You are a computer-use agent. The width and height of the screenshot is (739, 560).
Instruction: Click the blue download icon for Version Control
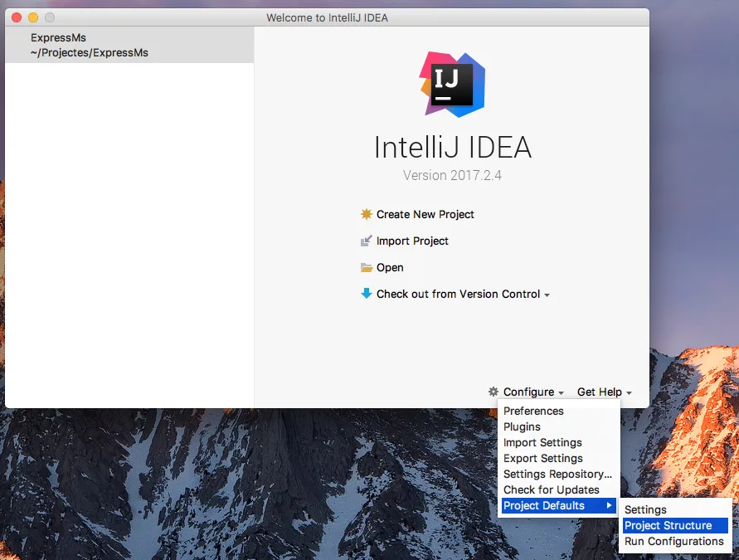366,294
